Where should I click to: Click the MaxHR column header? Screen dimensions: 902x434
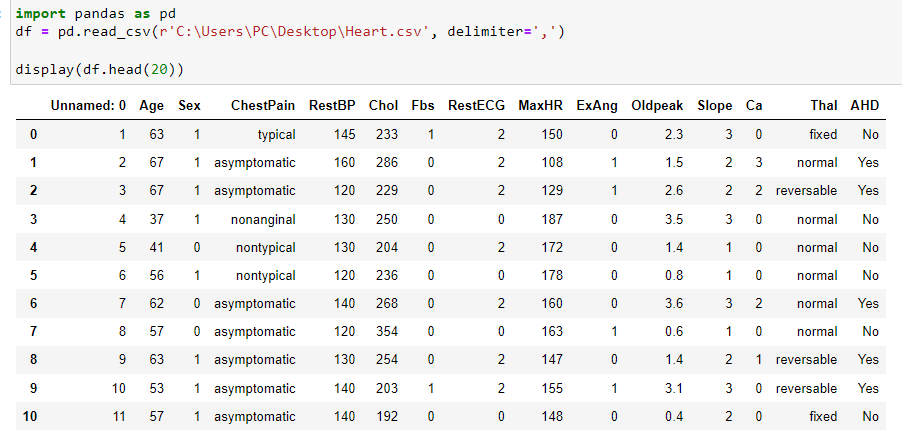540,106
